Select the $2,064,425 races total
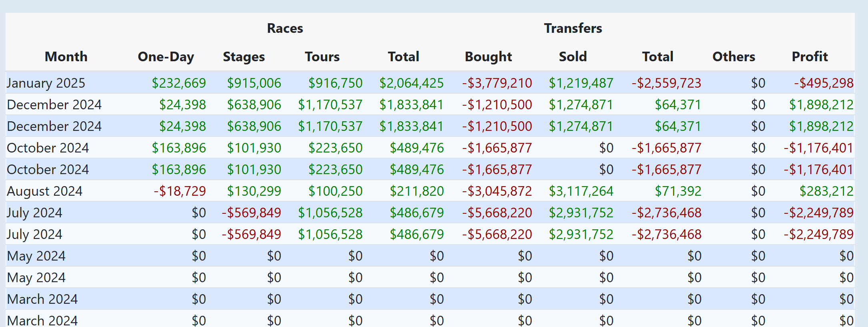 coord(411,83)
